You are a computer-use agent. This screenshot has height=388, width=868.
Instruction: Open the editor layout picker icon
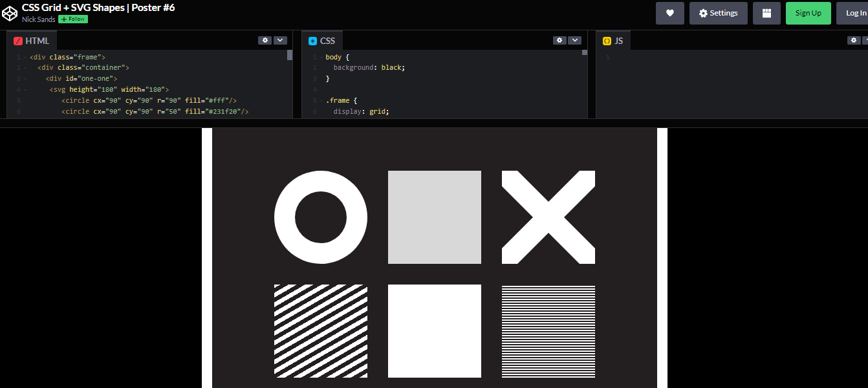[x=766, y=13]
